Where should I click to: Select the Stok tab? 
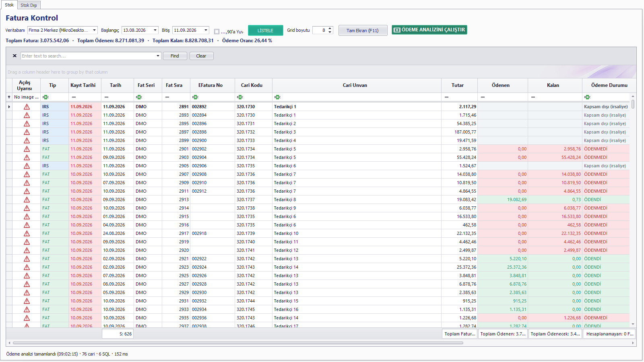click(9, 5)
